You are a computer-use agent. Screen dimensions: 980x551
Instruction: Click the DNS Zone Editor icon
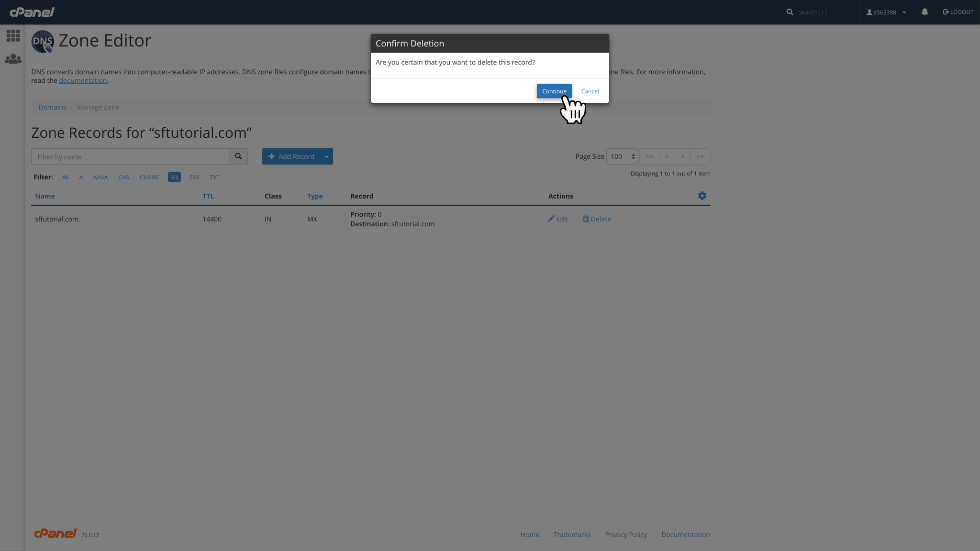tap(43, 41)
